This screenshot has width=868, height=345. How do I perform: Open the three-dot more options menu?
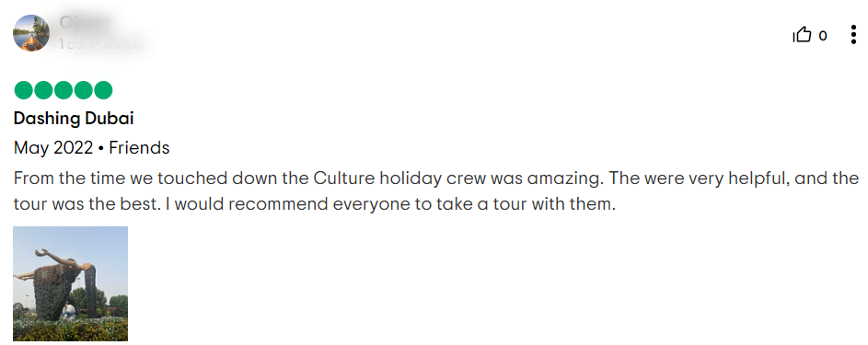tap(853, 35)
